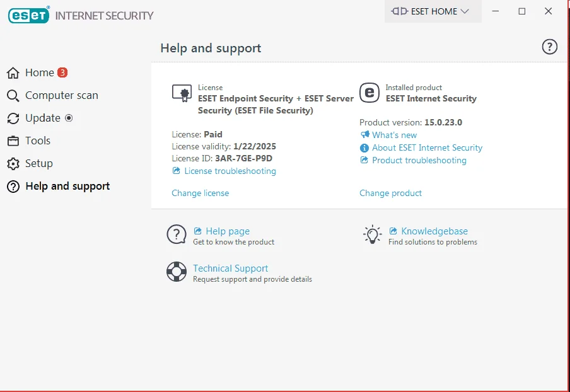
Task: Click the external-link icon beside Knowledgebase
Action: coord(393,231)
